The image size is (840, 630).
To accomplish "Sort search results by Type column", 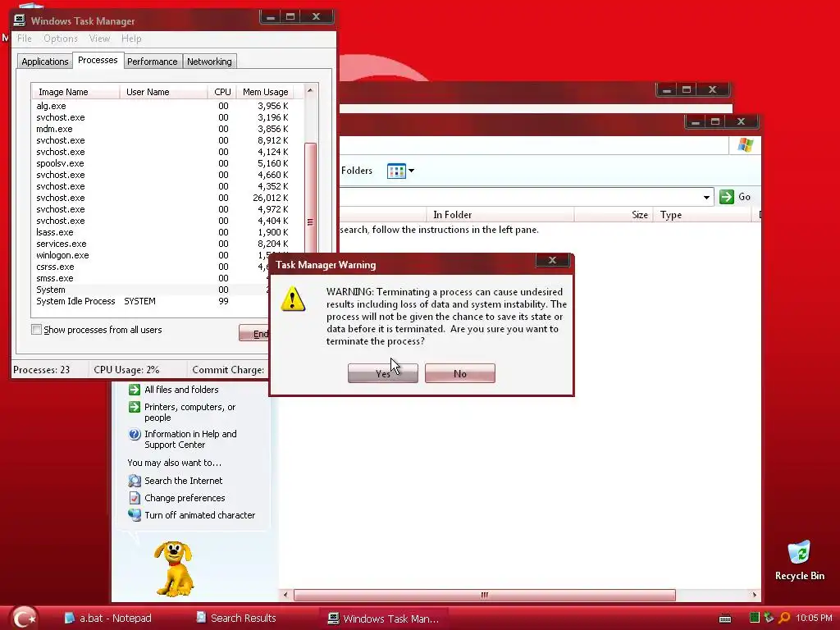I will click(x=702, y=215).
